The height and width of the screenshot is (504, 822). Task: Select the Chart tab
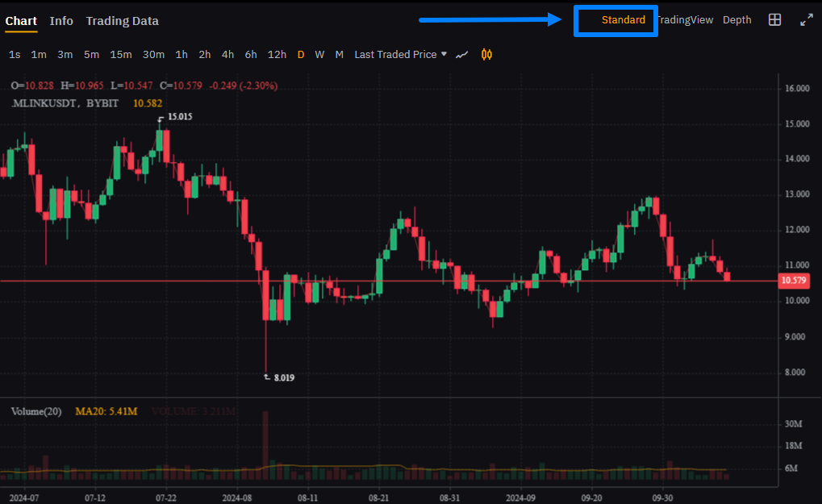(x=21, y=21)
